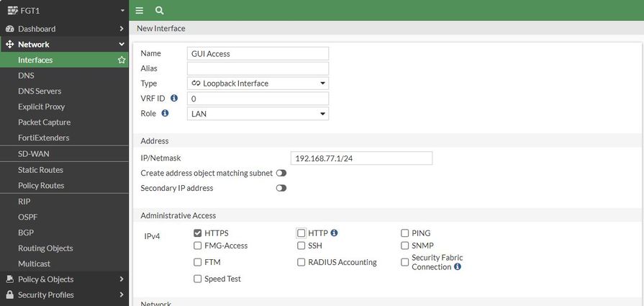Uncheck the HTTPS access checkbox
Viewport: 644px width, 306px height.
(x=198, y=233)
